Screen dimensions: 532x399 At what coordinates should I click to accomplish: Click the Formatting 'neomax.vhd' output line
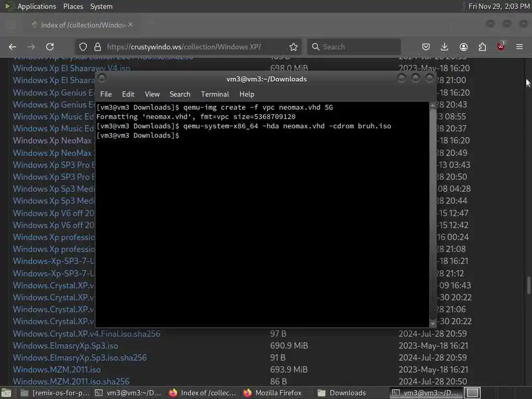click(196, 117)
